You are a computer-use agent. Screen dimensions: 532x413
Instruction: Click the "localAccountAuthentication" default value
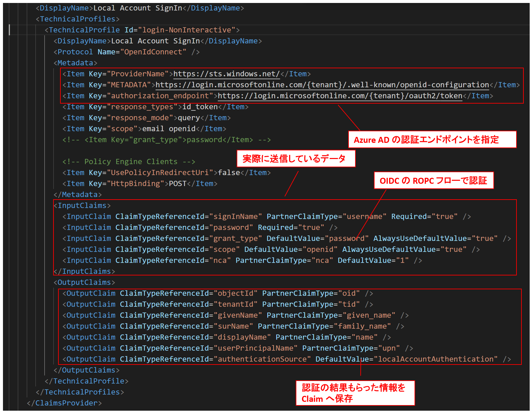(x=435, y=359)
